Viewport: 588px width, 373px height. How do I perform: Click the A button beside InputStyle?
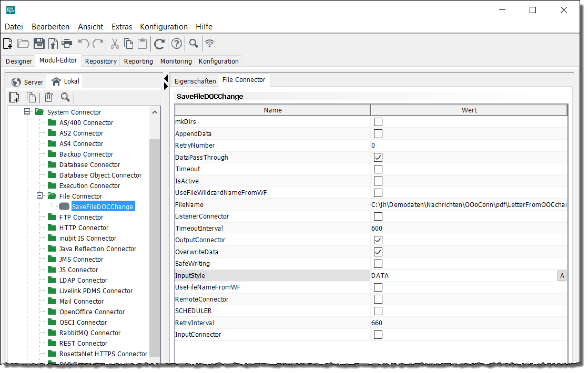coord(562,276)
